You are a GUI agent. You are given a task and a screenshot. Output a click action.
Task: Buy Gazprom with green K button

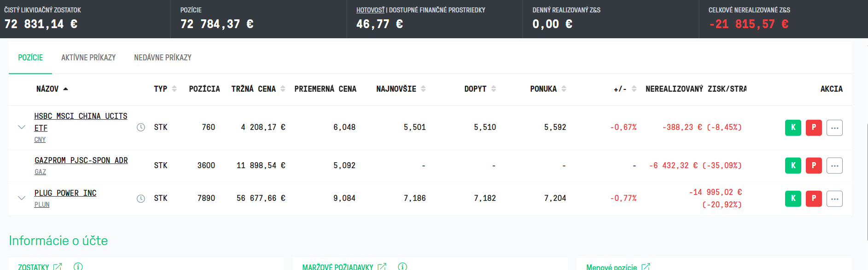tap(793, 165)
